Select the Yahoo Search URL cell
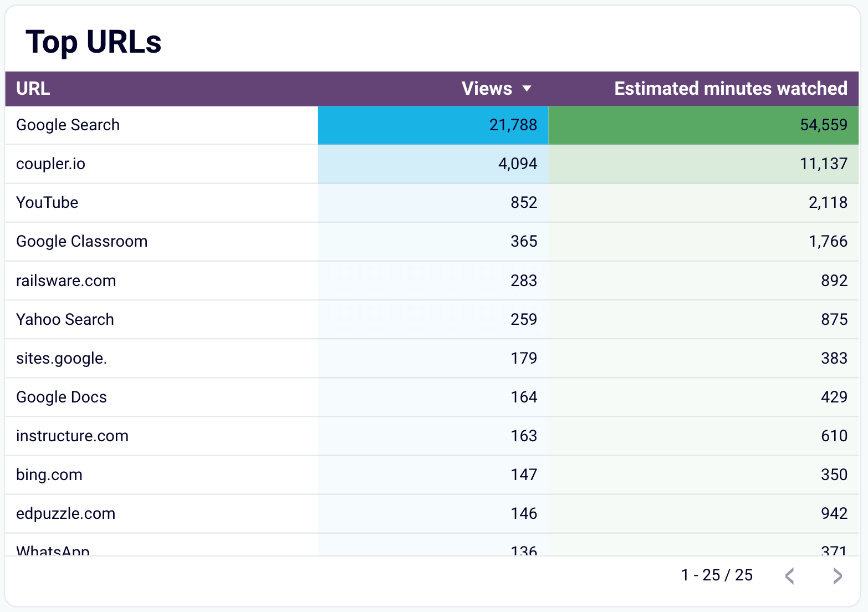The image size is (868, 612). [162, 319]
